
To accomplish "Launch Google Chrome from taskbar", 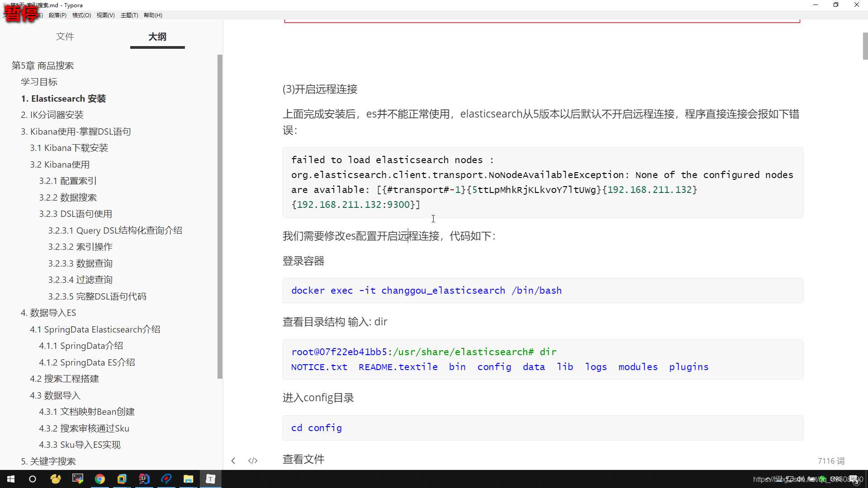I will pyautogui.click(x=100, y=479).
